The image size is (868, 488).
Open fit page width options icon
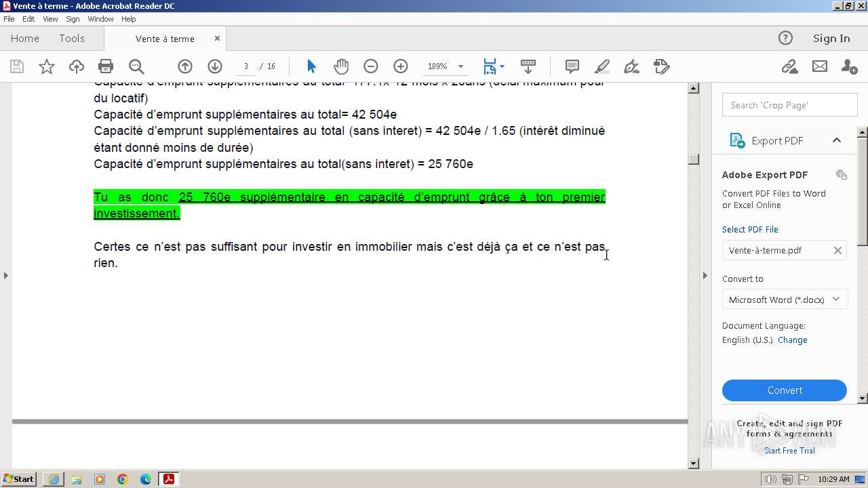[493, 66]
